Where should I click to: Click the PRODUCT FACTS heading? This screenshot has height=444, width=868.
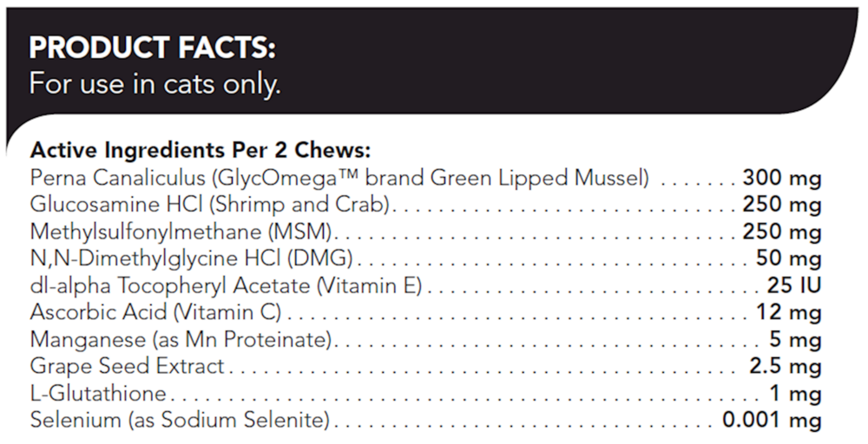pos(153,48)
